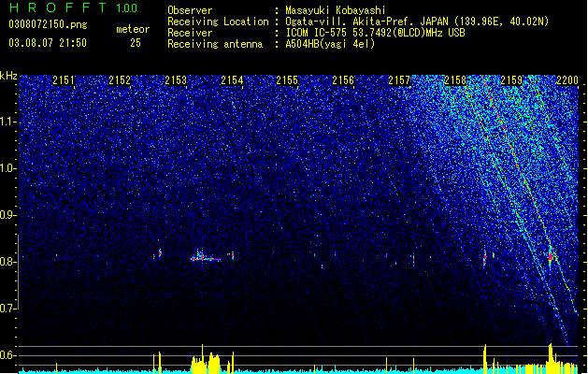Click the 0.6 kHz frequency axis label
The height and width of the screenshot is (374, 588).
pos(7,355)
